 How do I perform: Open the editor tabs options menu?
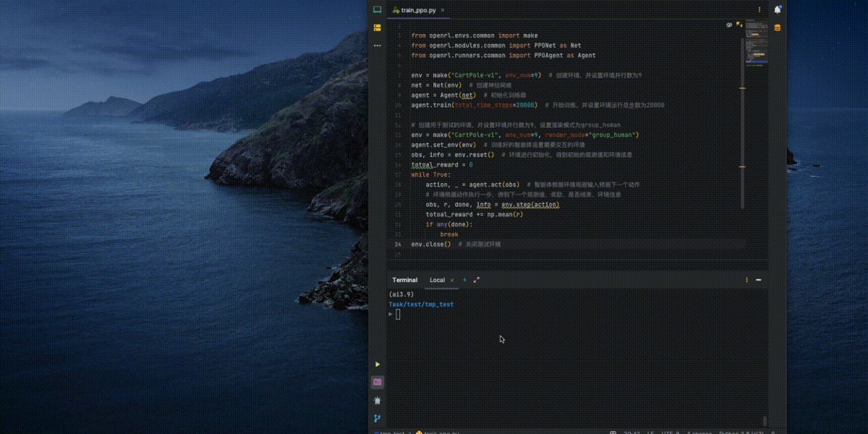pyautogui.click(x=759, y=10)
